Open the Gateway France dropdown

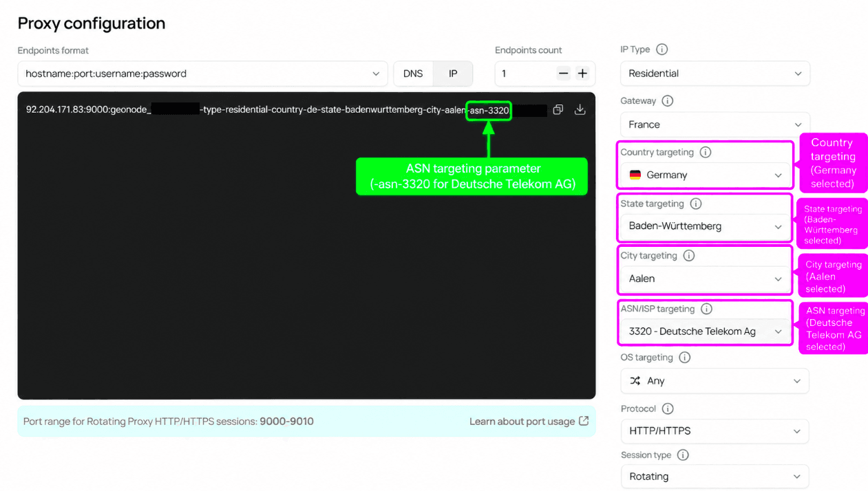715,124
